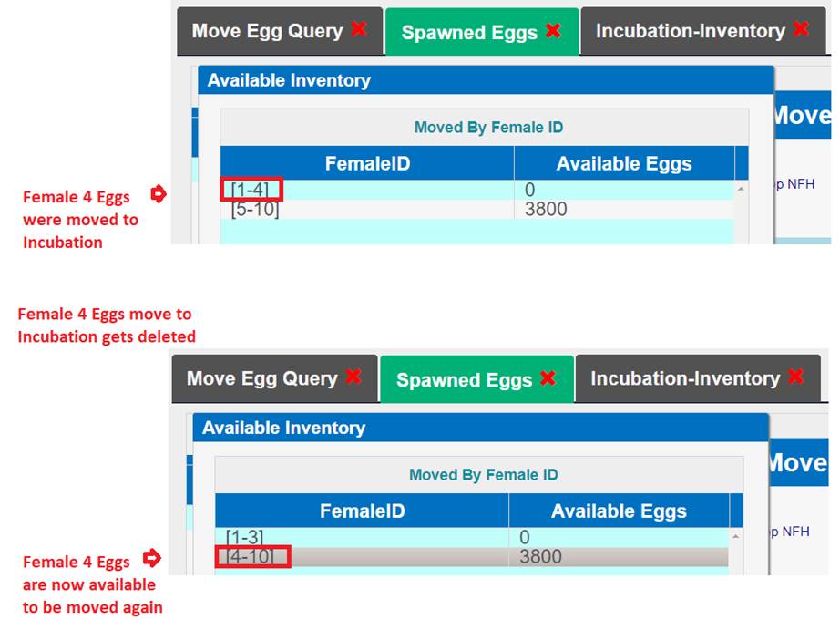
Task: Sort by FemaleID column header in upper table
Action: 367,164
